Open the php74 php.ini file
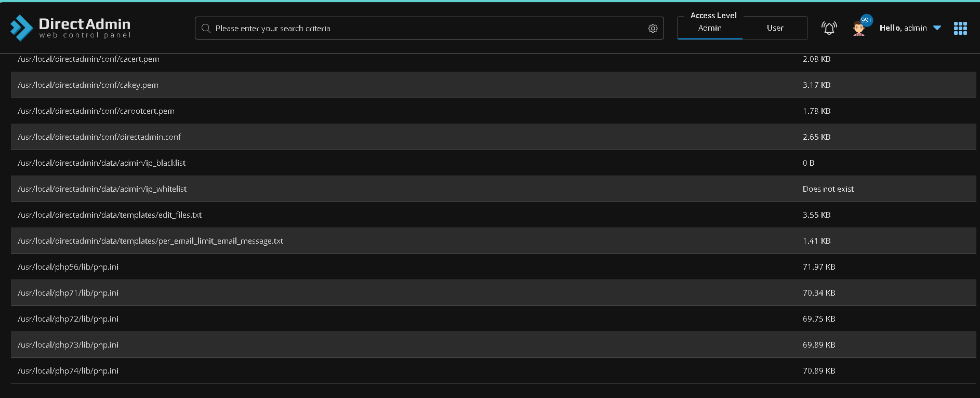The image size is (980, 398). [68, 371]
